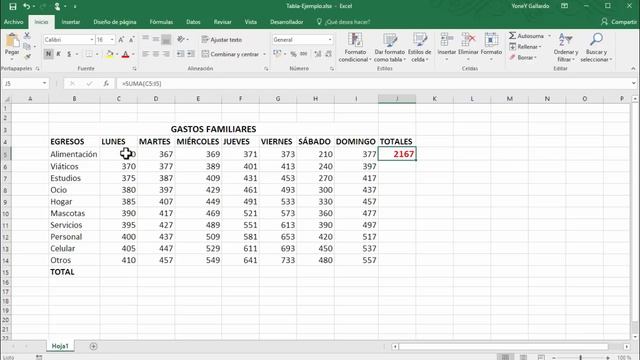Open Ordenar y filtrar dropdown
Viewport: 640px width, 360px height.
pos(566,48)
